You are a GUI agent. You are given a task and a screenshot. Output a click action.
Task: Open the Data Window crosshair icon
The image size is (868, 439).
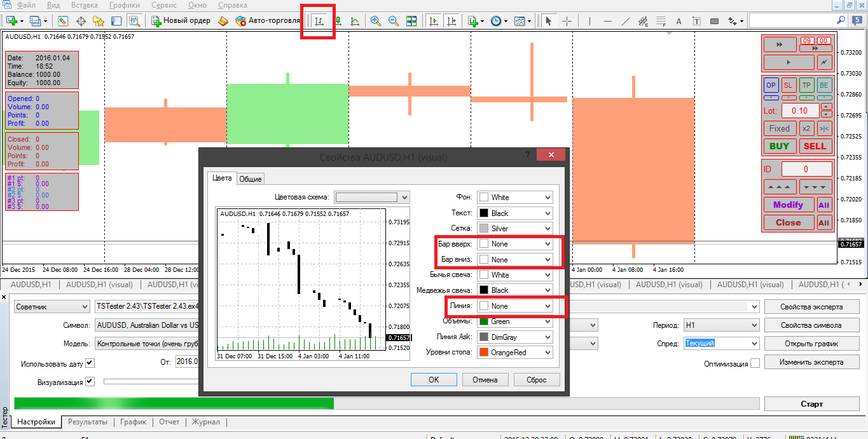click(81, 21)
